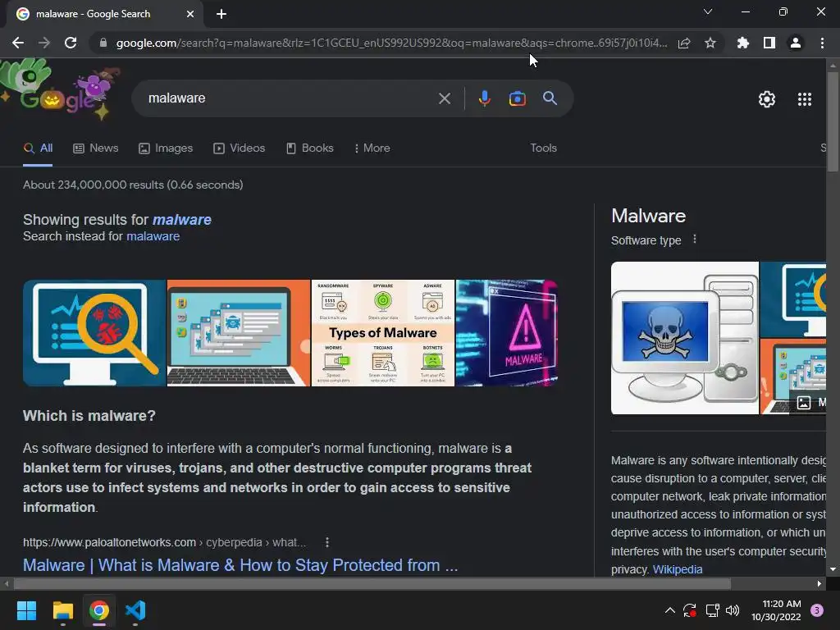Open the Chrome extensions puzzle icon
The height and width of the screenshot is (630, 840).
743,43
